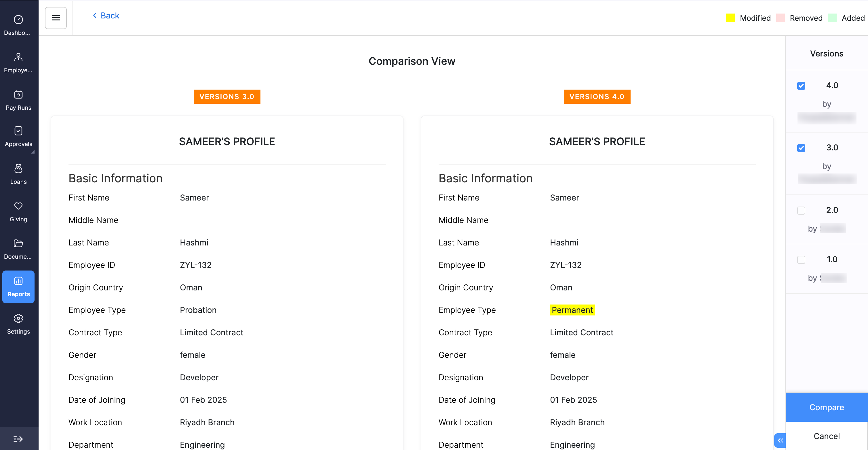Image resolution: width=868 pixels, height=450 pixels.
Task: Click the Back link
Action: [x=106, y=16]
